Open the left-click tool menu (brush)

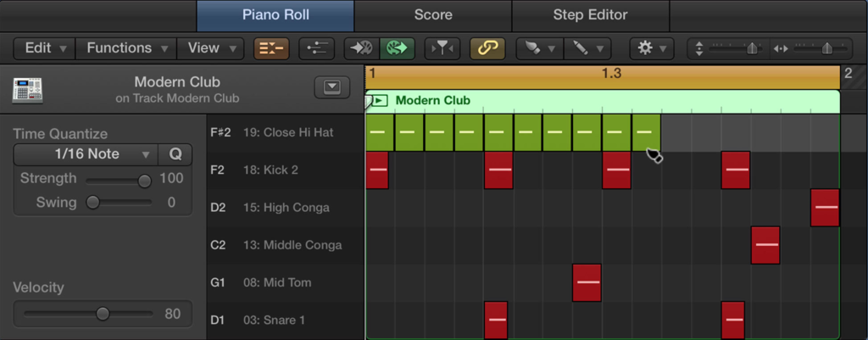point(540,48)
